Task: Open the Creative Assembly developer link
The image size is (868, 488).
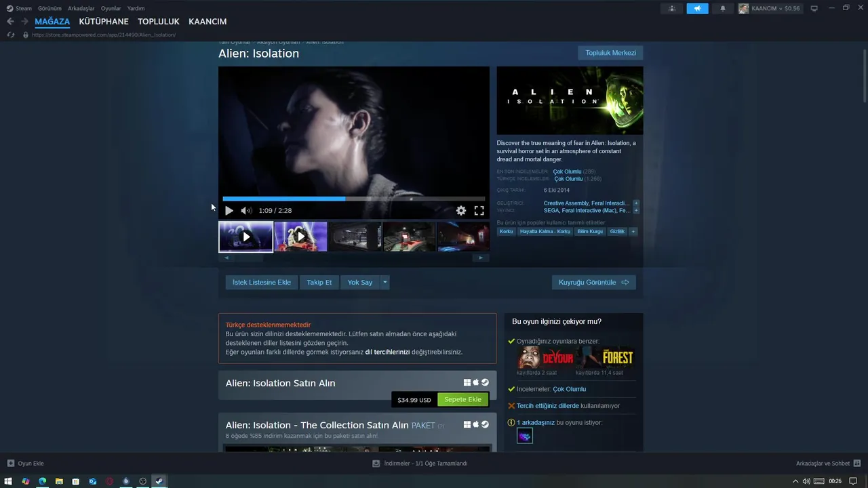Action: (566, 203)
